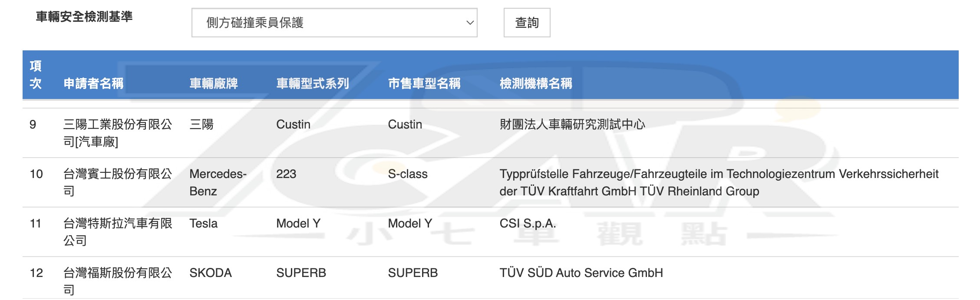The image size is (980, 300).
Task: Click the dropdown chevron arrow
Action: click(469, 23)
